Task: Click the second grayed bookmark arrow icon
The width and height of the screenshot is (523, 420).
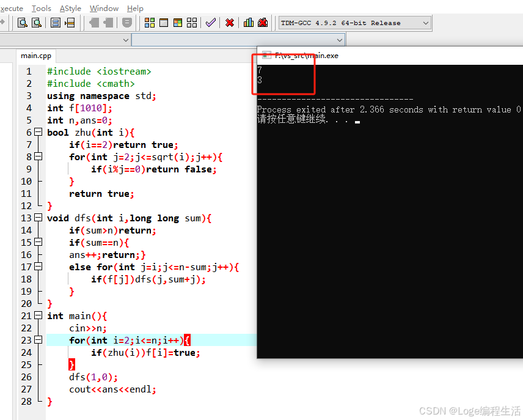Action: (108, 23)
